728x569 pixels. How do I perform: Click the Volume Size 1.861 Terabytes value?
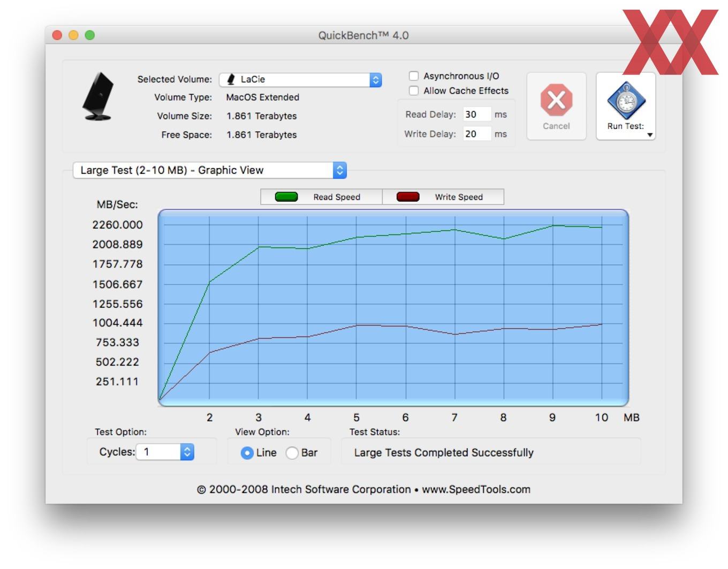click(261, 116)
